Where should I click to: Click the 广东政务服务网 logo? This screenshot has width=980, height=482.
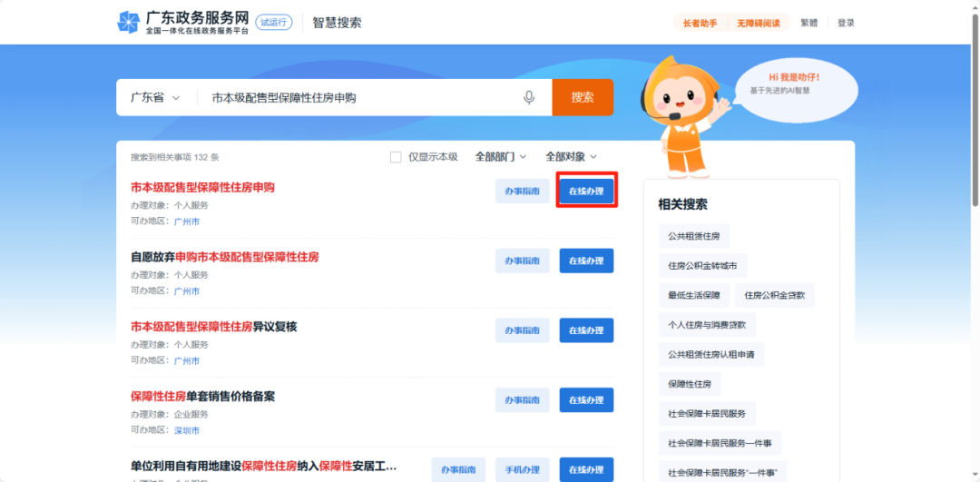pos(183,23)
